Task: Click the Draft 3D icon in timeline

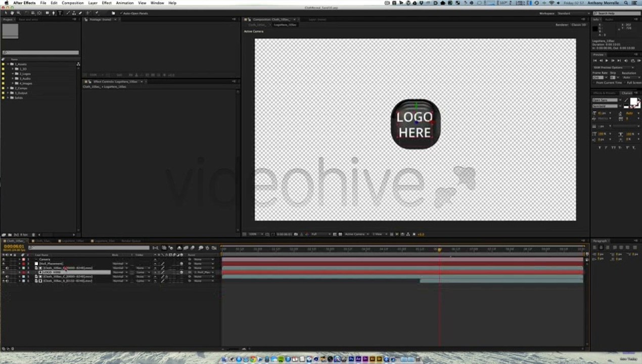Action: 172,248
